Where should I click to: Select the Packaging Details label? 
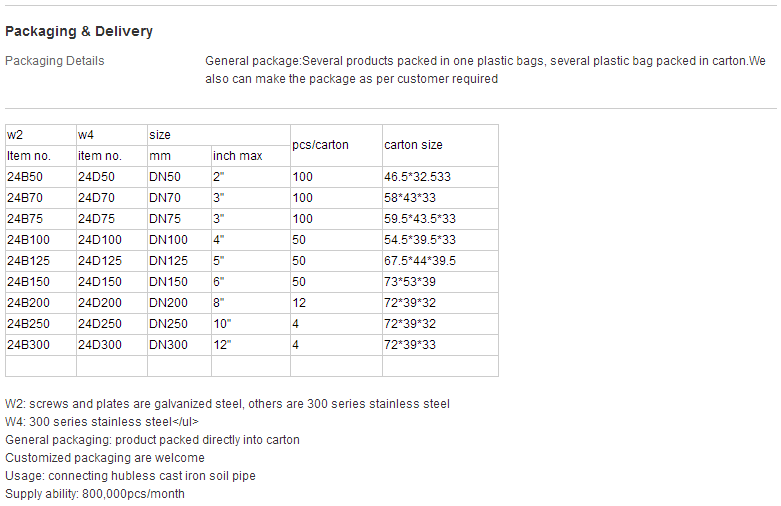click(x=55, y=61)
